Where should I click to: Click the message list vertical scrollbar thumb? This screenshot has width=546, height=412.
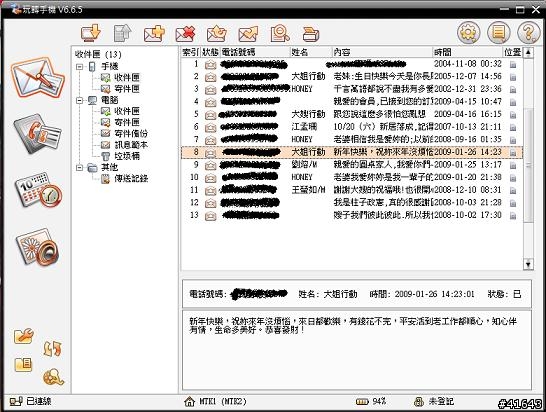coord(528,165)
